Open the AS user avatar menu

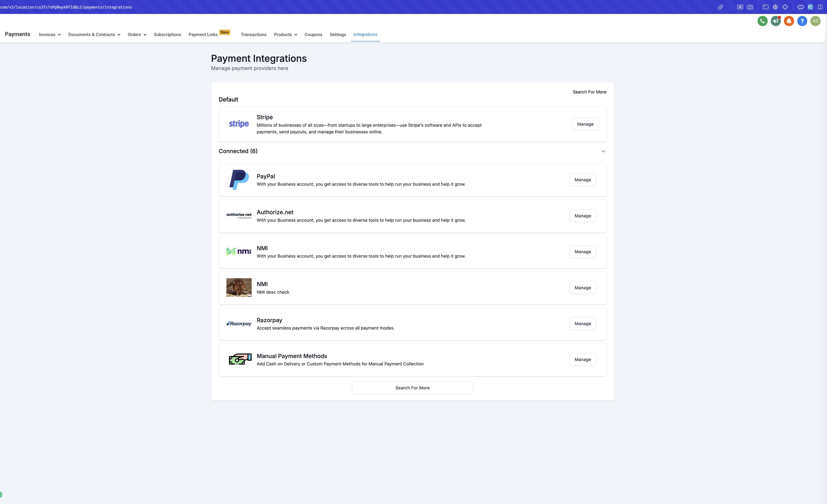(x=815, y=21)
